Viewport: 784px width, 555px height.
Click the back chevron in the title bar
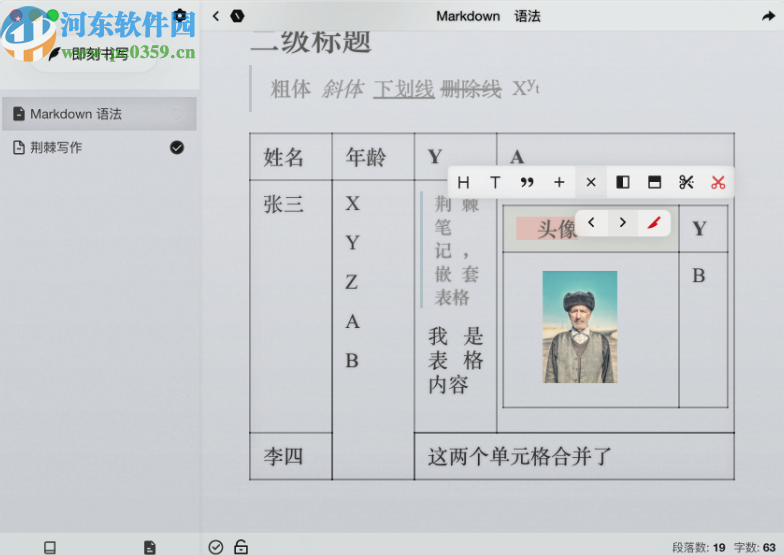point(216,16)
